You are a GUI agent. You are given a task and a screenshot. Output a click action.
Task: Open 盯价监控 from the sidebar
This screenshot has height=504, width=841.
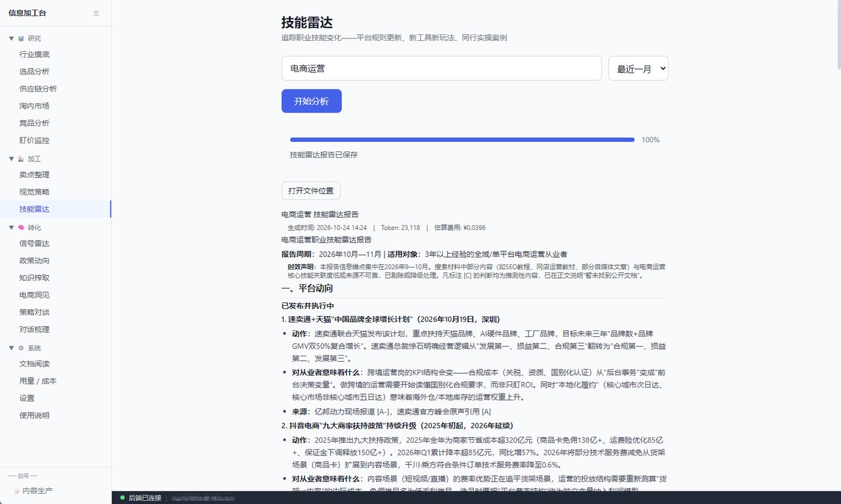pyautogui.click(x=55, y=141)
